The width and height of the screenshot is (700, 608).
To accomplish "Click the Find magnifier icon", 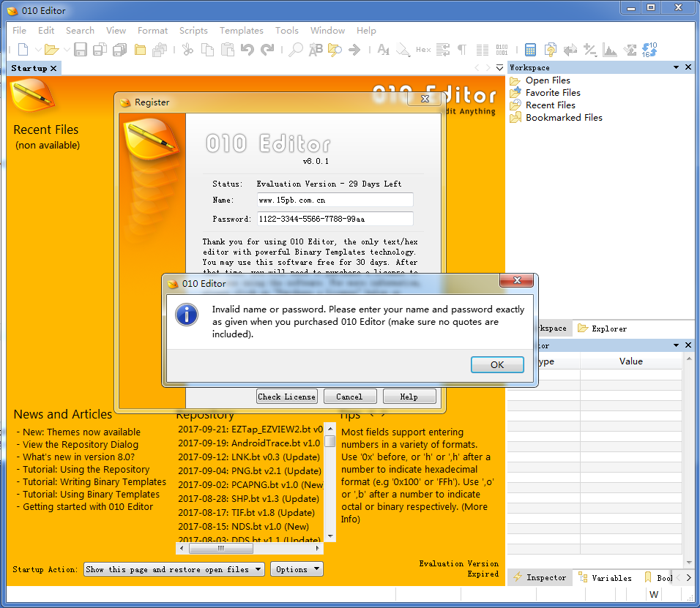I will coord(296,50).
